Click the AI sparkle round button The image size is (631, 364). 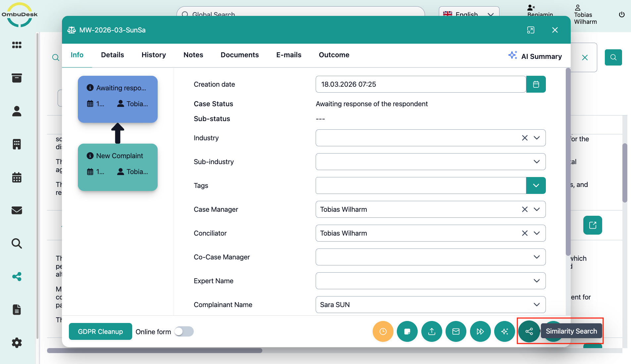[504, 331]
